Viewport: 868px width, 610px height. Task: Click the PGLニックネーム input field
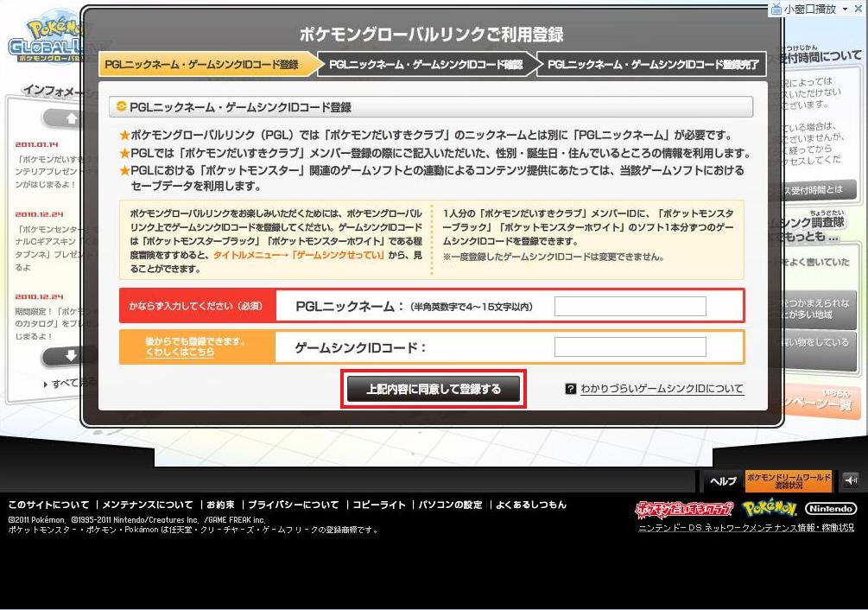point(630,306)
